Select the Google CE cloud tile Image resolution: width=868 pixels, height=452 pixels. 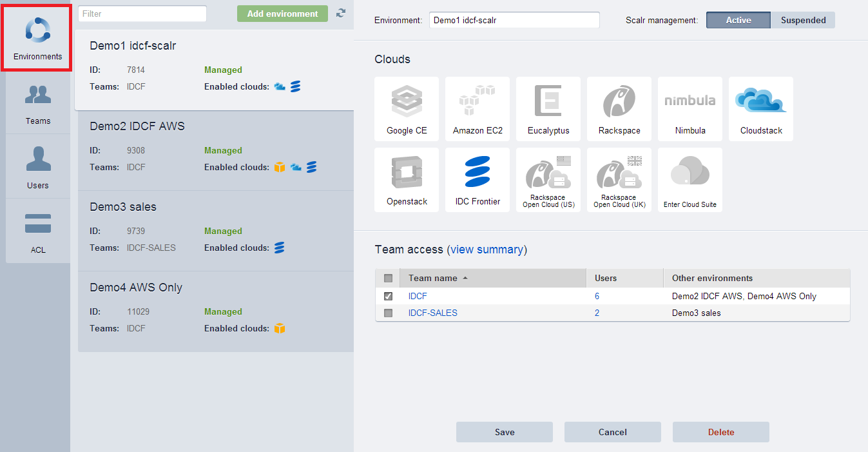point(407,109)
